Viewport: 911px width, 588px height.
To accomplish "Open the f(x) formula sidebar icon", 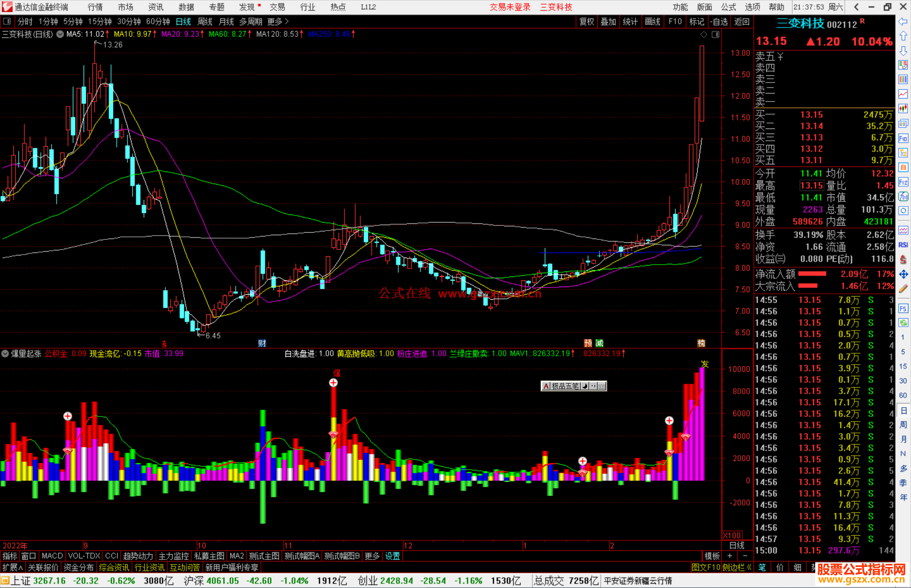I will (903, 196).
